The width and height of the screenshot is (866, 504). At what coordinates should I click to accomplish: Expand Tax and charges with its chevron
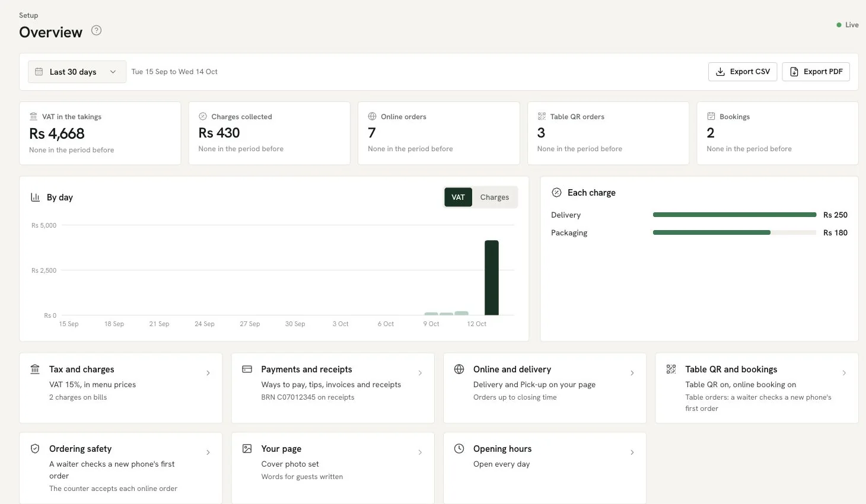coord(208,373)
